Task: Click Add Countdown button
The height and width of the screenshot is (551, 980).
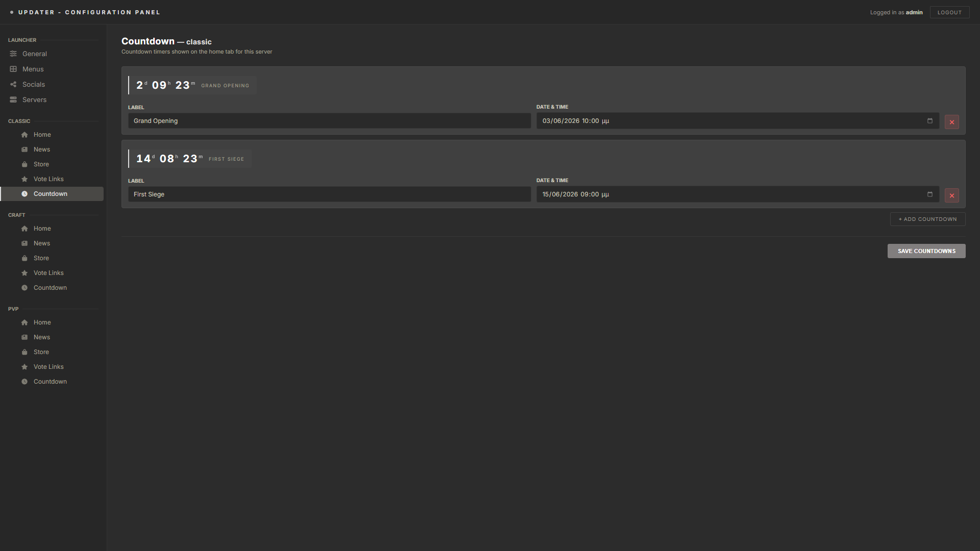Action: (927, 219)
